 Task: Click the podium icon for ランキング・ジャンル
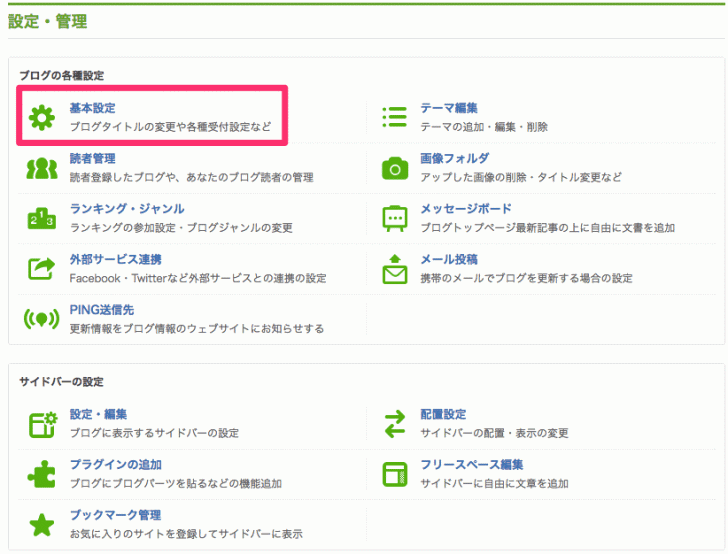[x=42, y=219]
